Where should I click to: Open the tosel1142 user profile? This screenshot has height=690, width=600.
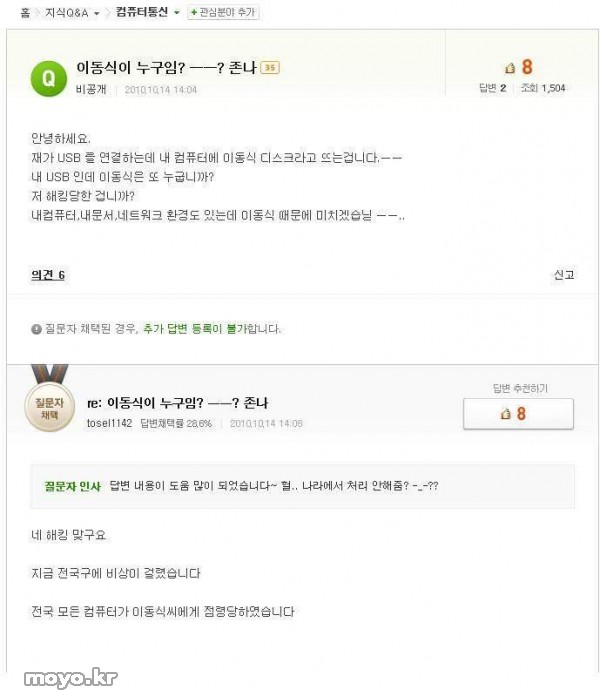pyautogui.click(x=109, y=423)
